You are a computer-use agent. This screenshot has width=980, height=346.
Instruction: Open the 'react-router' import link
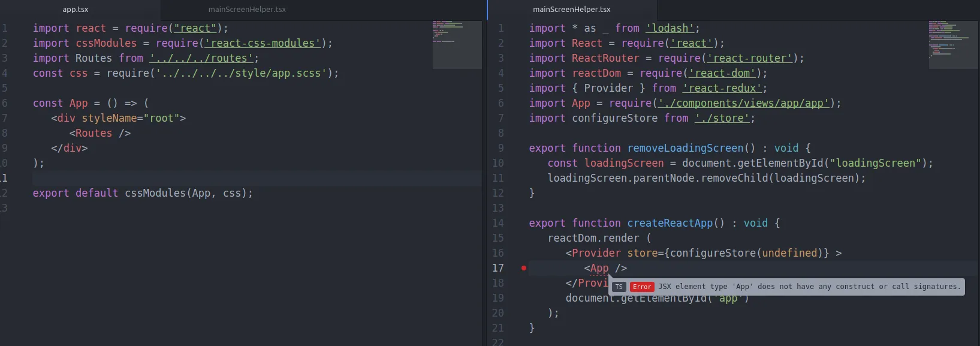[750, 58]
